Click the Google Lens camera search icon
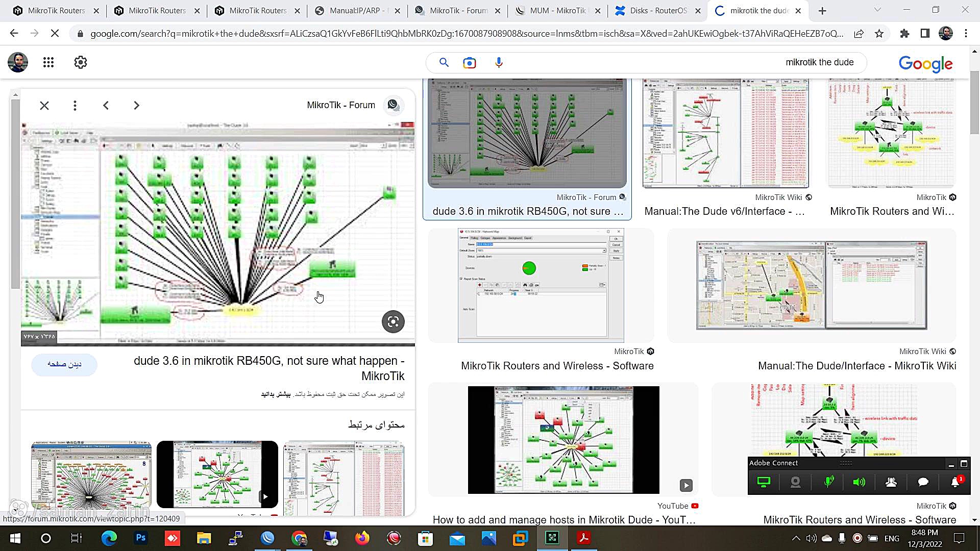The height and width of the screenshot is (551, 980). (x=469, y=63)
